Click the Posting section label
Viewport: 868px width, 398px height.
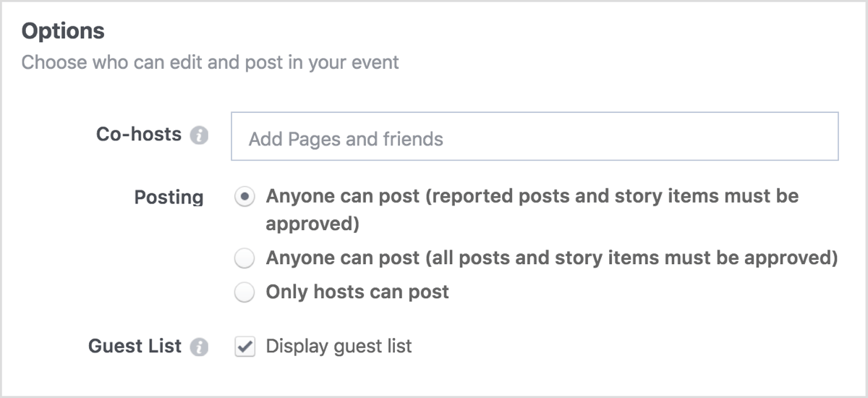(x=169, y=198)
